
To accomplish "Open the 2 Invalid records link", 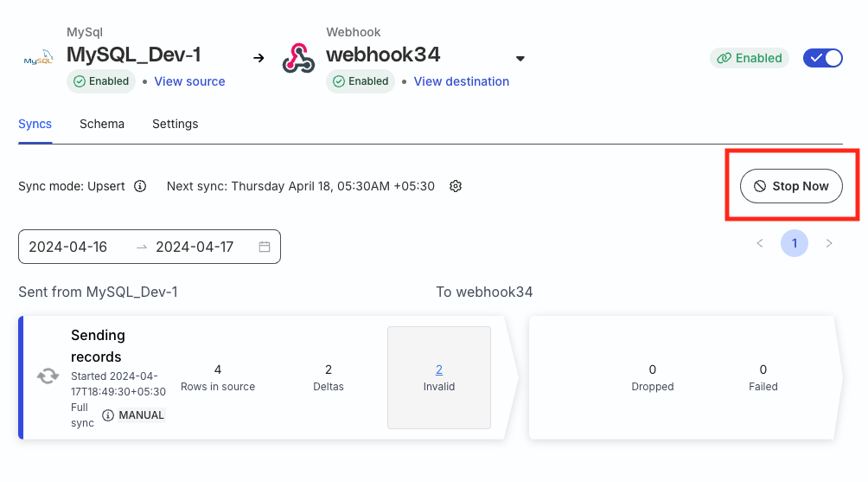I will pos(439,370).
